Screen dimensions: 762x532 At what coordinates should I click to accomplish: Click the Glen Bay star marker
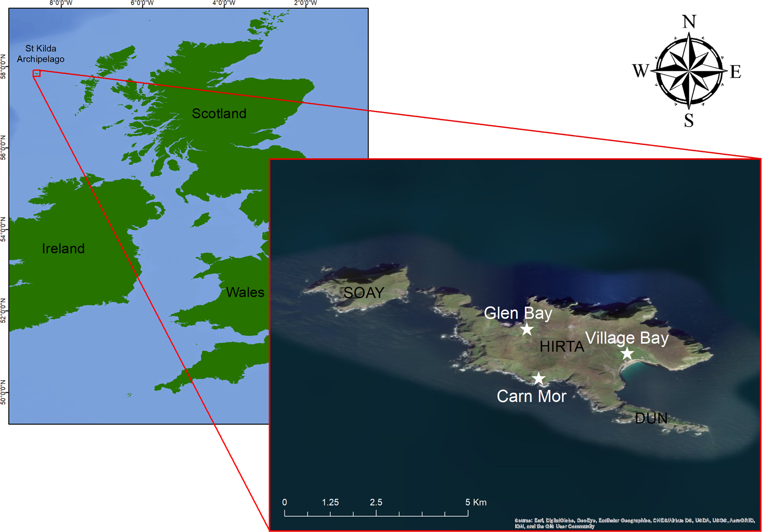tap(527, 329)
